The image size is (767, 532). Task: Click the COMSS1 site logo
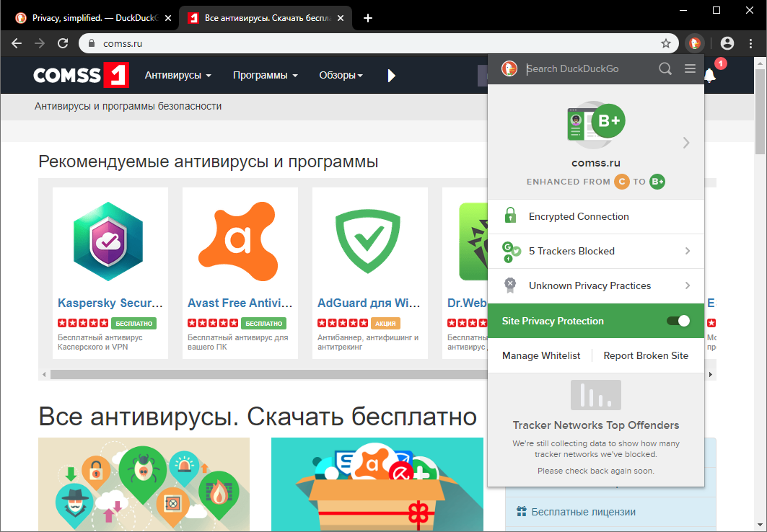click(82, 75)
